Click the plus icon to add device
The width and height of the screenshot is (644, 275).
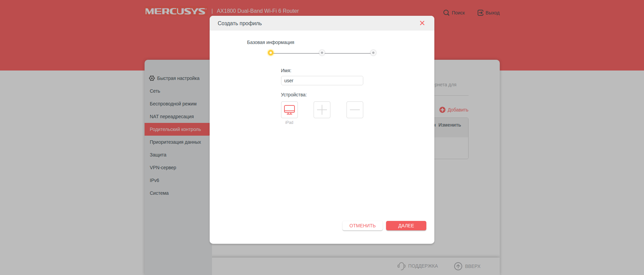pos(322,110)
